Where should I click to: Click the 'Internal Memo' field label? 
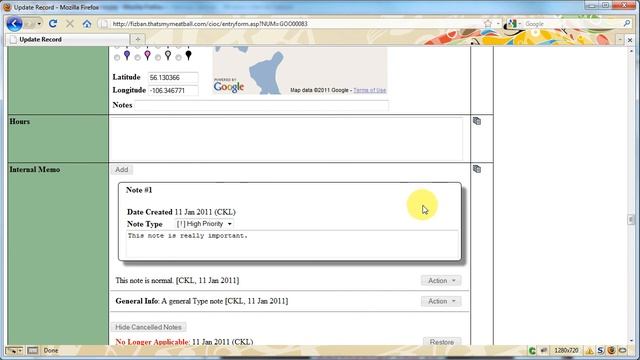tap(35, 169)
